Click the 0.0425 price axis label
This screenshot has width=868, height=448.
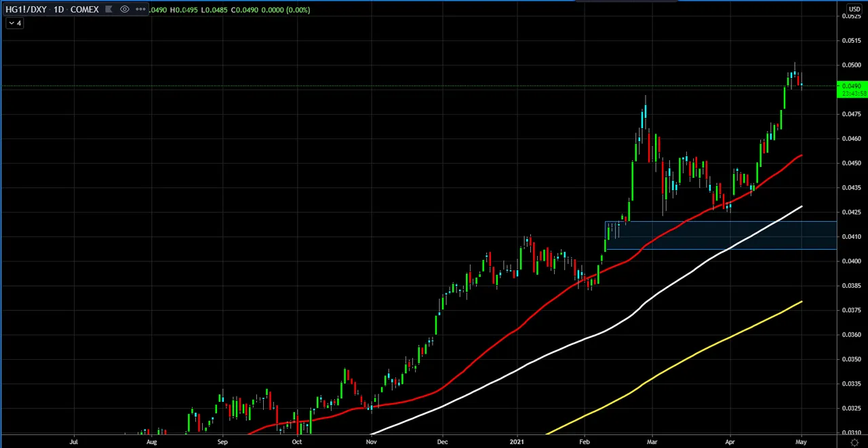(x=852, y=212)
